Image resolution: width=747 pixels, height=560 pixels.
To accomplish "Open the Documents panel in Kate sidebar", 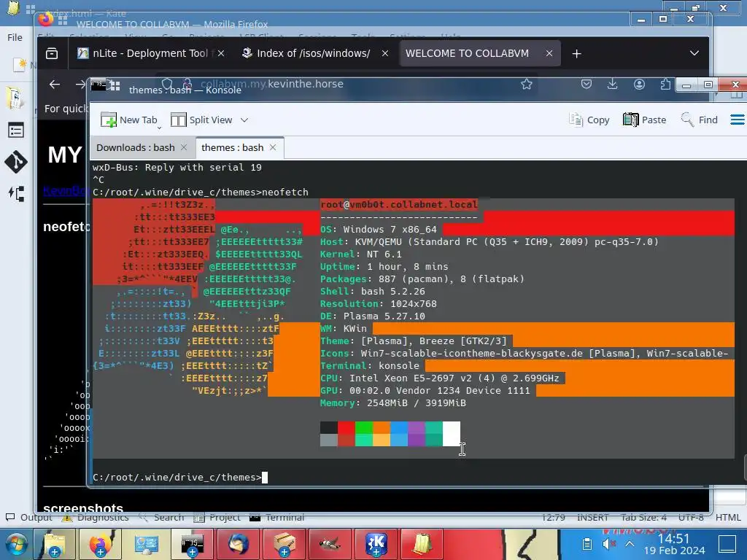I will 15,98.
